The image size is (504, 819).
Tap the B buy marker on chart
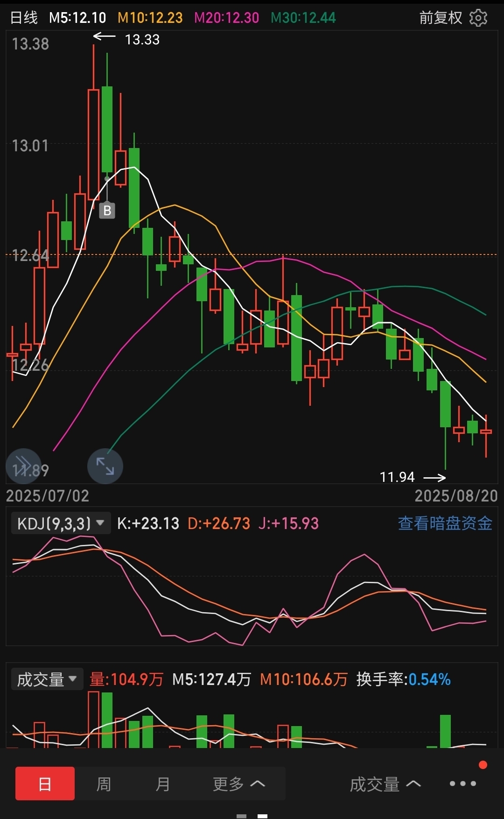click(x=107, y=211)
